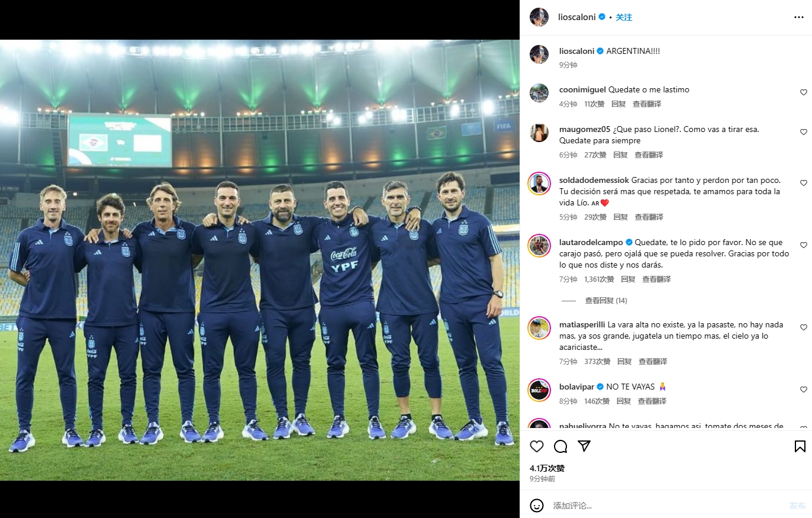
Task: Reply to matiasperilli's comment via 回复
Action: [624, 362]
